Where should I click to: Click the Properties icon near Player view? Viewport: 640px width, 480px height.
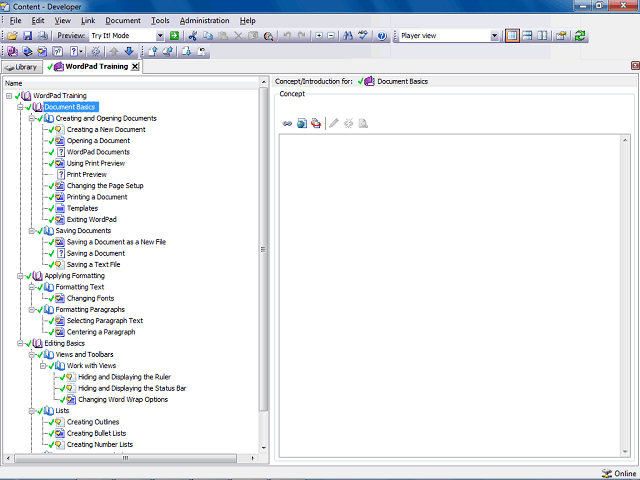561,36
